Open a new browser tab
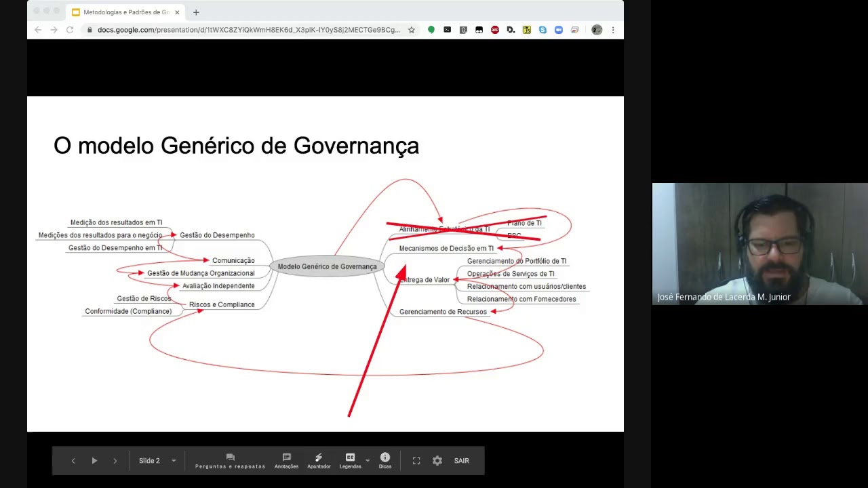 [x=196, y=12]
